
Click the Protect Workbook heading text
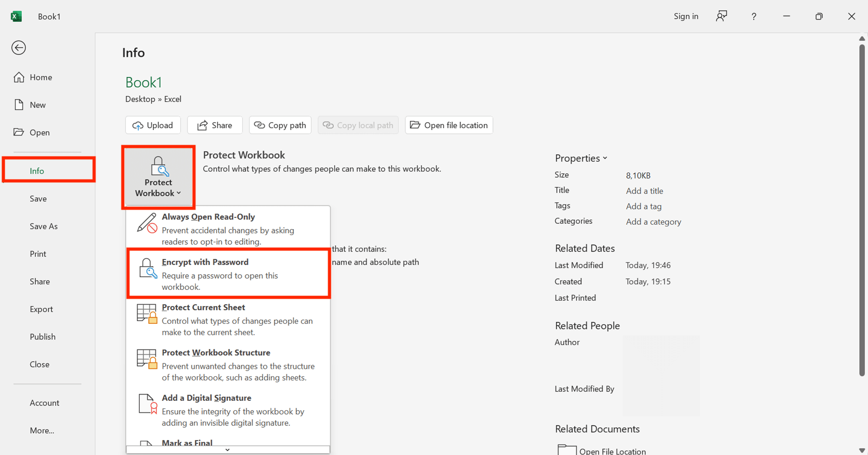coord(244,155)
